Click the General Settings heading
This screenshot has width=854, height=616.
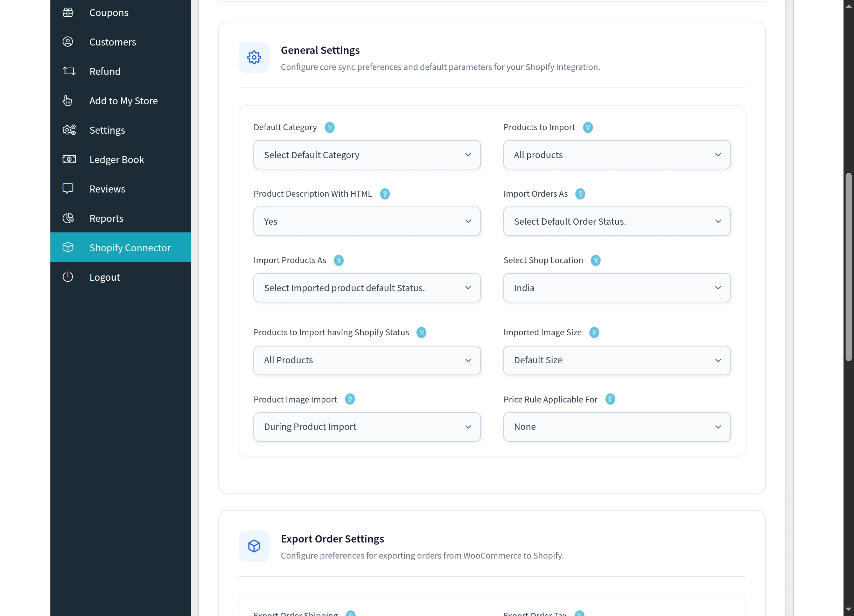(x=320, y=50)
